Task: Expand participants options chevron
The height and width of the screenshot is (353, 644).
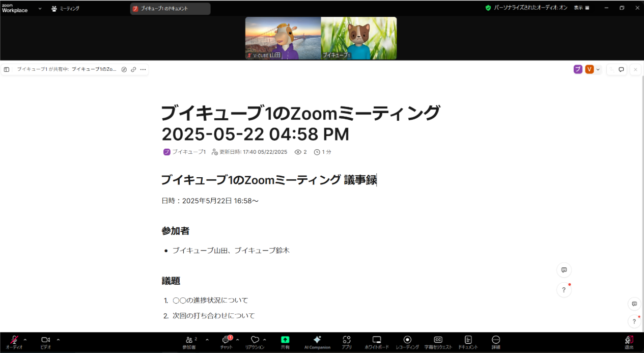Action: click(207, 339)
